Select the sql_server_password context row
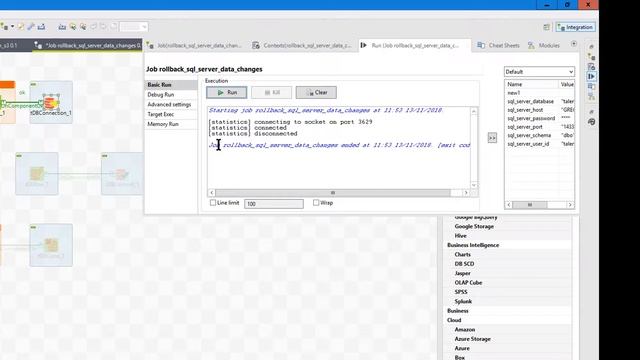The width and height of the screenshot is (640, 360). (x=539, y=118)
